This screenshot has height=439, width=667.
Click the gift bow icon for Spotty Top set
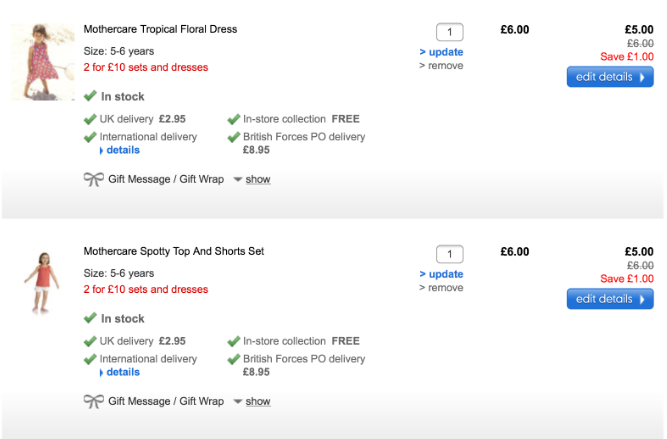click(x=93, y=401)
